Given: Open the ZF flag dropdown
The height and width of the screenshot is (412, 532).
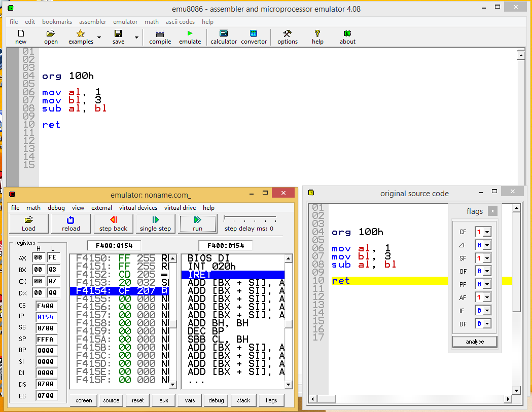Looking at the screenshot, I should [x=487, y=245].
